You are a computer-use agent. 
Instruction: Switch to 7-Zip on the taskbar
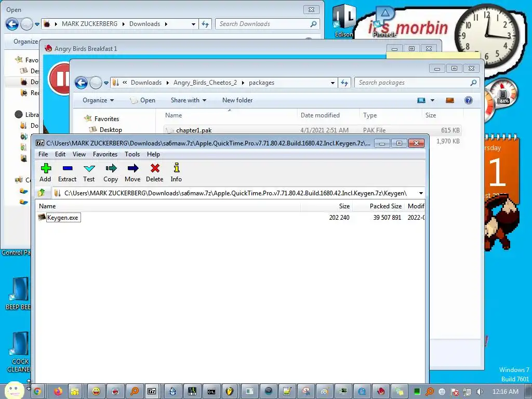152,392
